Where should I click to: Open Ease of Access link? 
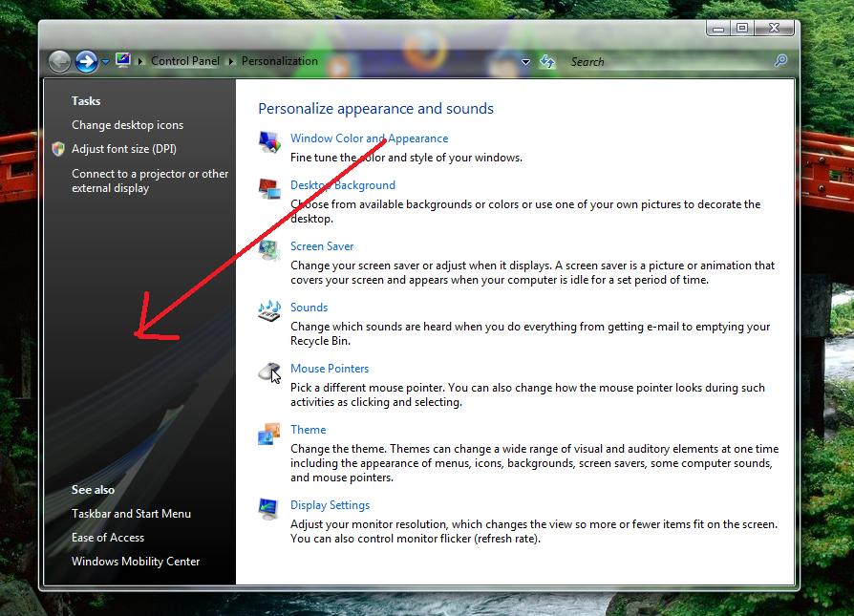pyautogui.click(x=108, y=538)
